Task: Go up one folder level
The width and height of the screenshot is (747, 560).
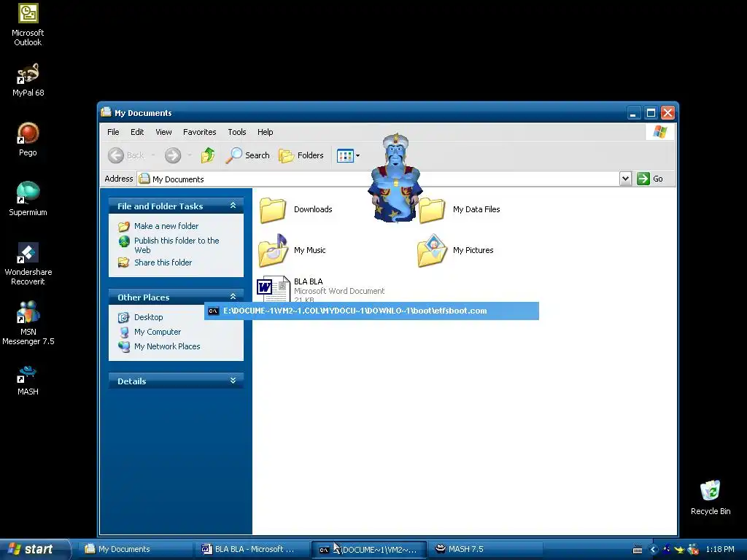Action: 208,155
